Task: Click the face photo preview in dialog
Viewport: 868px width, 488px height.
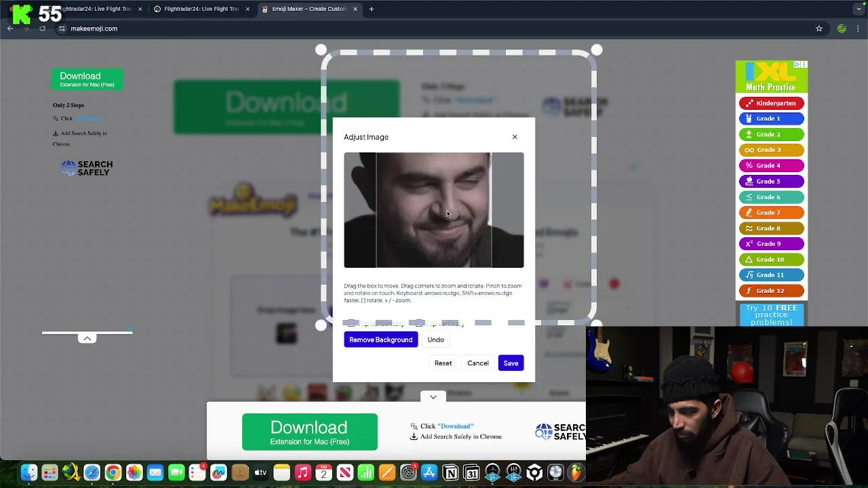Action: 434,210
